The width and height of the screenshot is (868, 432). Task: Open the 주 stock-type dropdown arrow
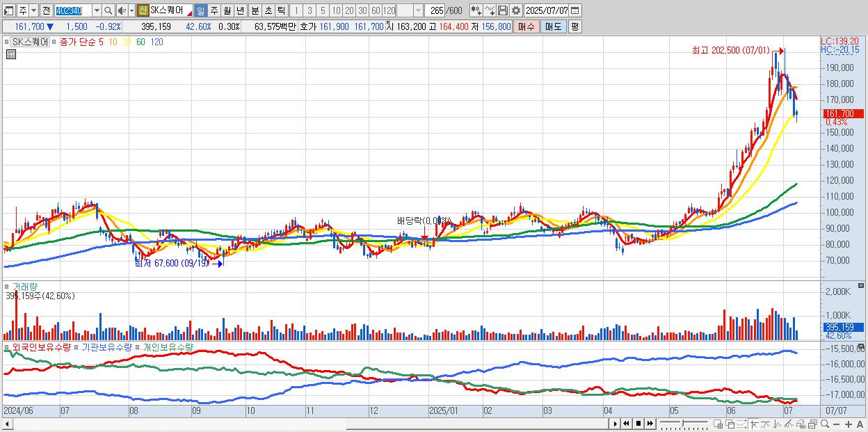pyautogui.click(x=34, y=10)
